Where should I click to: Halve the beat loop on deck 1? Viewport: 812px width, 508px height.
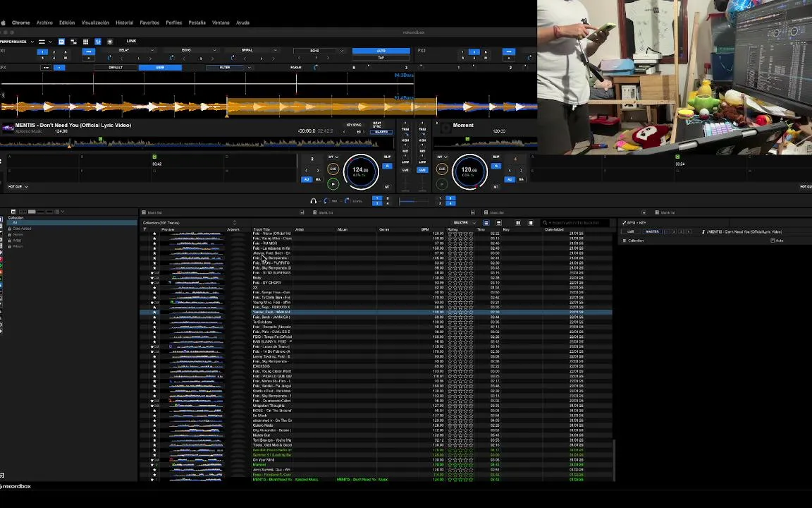306,170
